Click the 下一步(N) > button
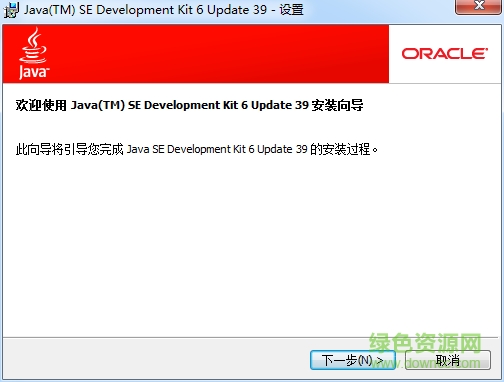The height and width of the screenshot is (382, 504). point(353,360)
